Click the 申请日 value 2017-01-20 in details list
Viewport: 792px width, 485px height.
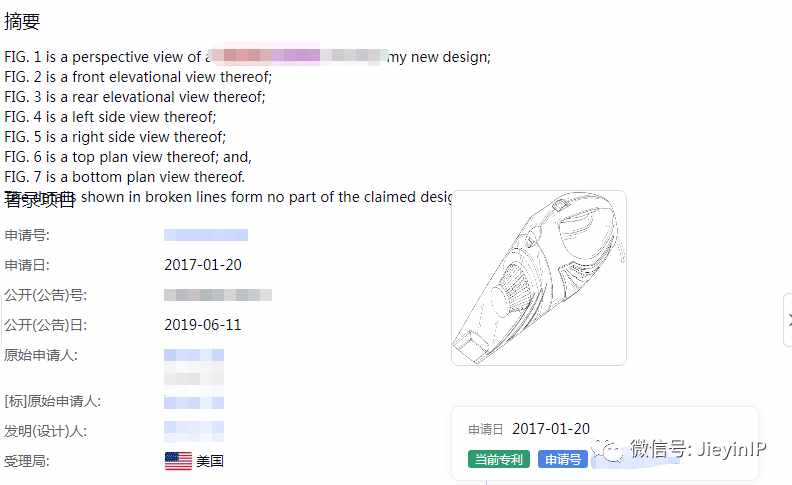pyautogui.click(x=203, y=265)
